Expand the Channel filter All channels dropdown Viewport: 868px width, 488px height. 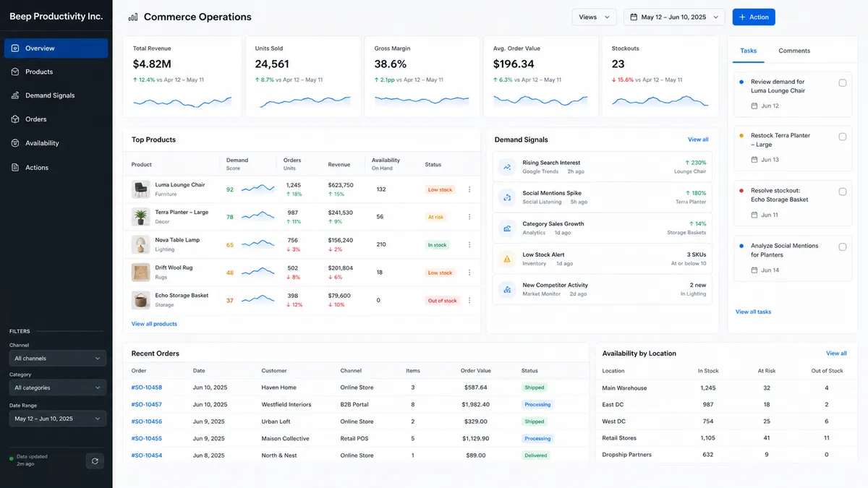pos(58,359)
